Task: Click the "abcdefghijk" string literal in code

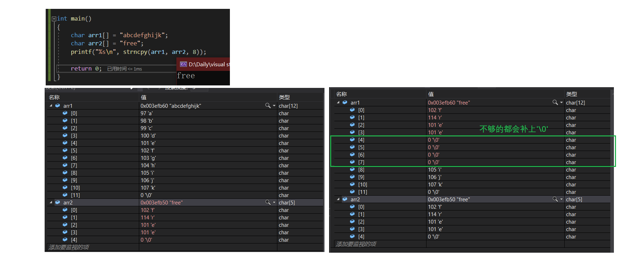Action: (142, 35)
